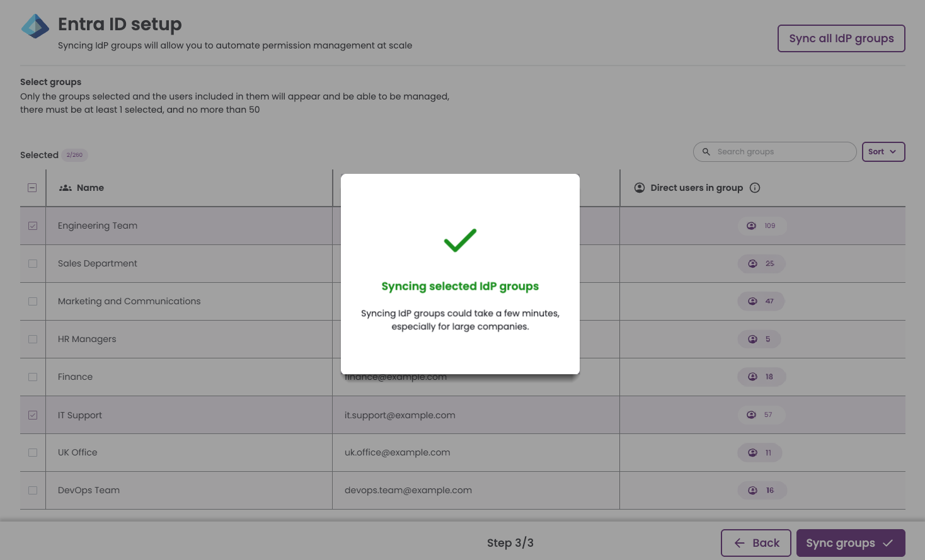Check the Sales Department checkbox

(33, 263)
